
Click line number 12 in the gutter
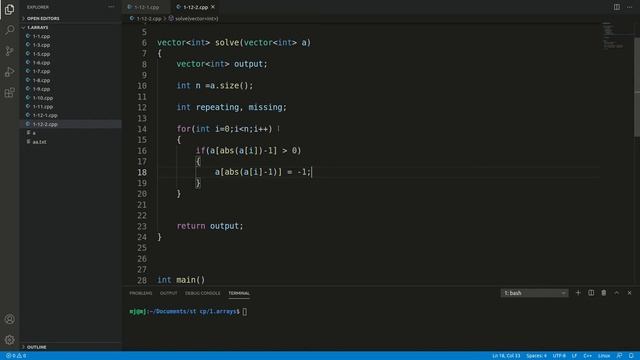(x=142, y=107)
